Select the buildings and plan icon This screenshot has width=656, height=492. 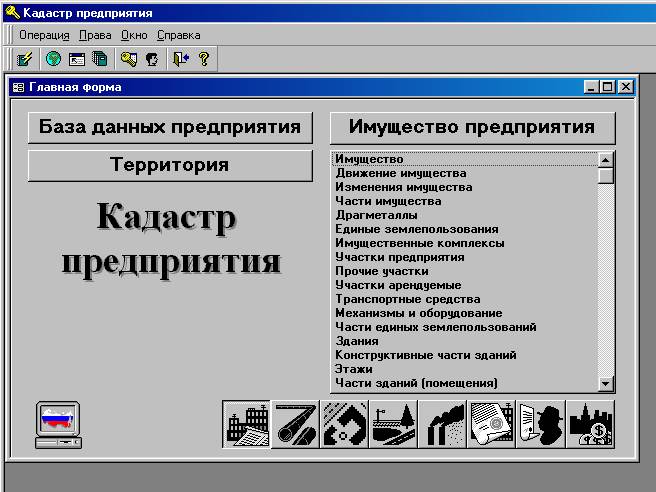click(247, 424)
